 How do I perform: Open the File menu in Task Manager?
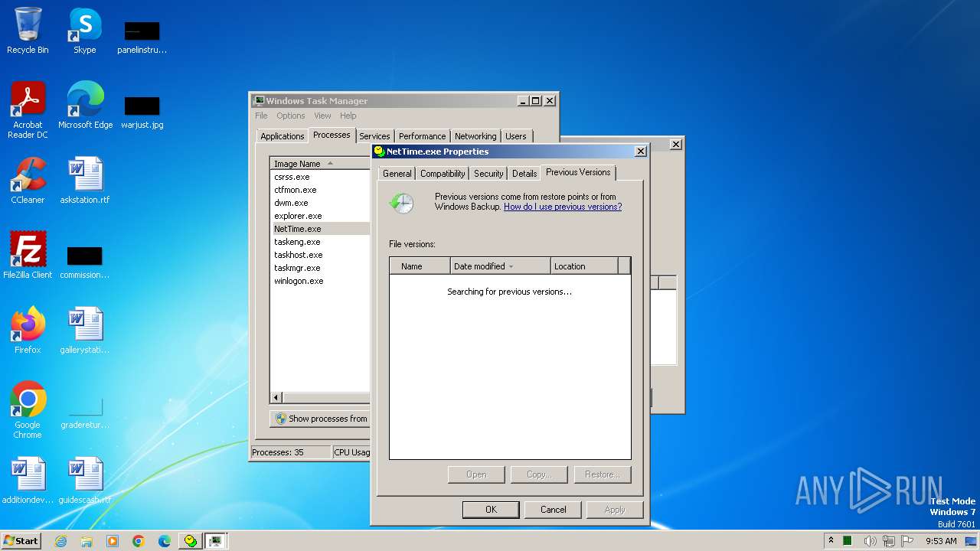click(x=261, y=116)
